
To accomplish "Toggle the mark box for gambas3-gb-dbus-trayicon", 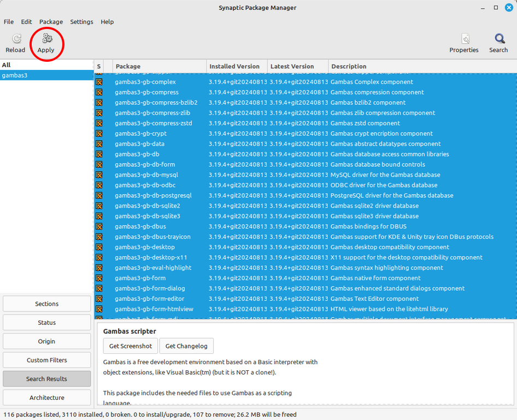I will [x=99, y=237].
